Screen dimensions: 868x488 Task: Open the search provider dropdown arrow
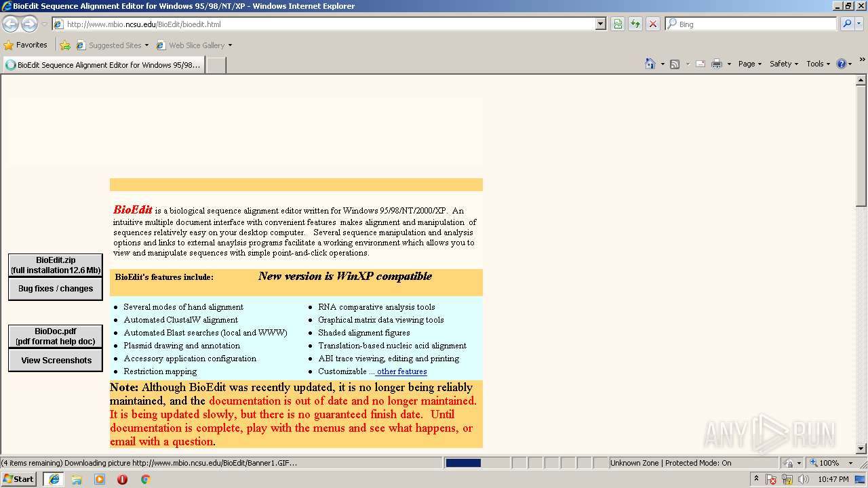859,24
